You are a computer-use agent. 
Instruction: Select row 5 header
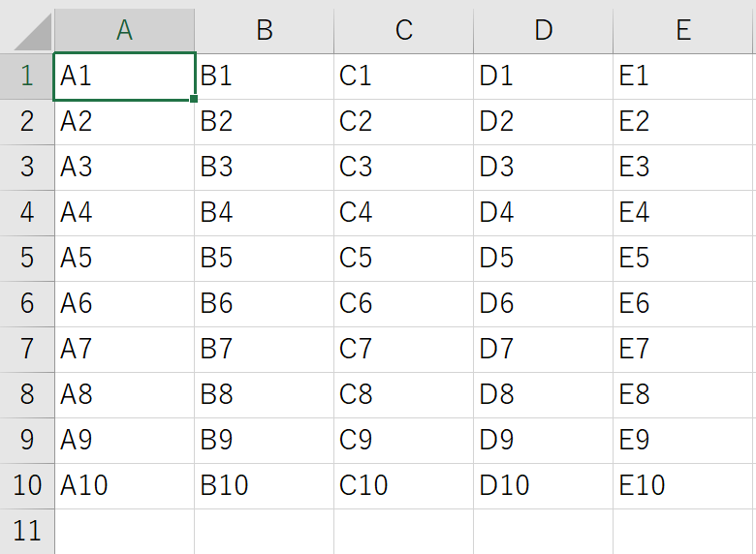27,259
